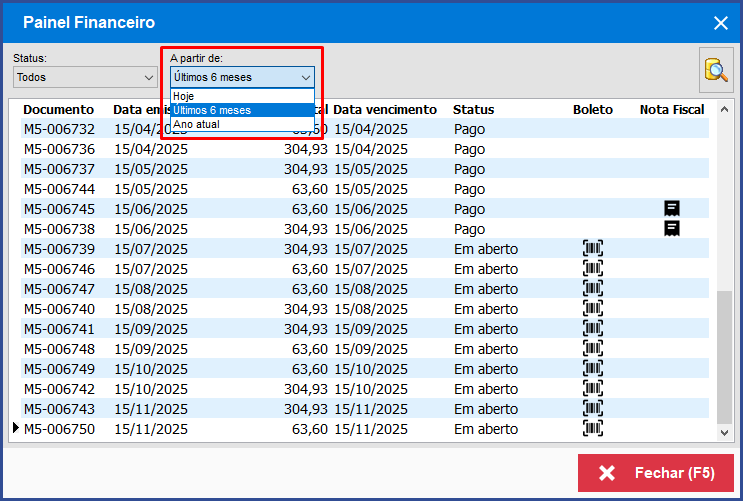743x501 pixels.
Task: Open boleto barcode for M5-006747
Action: point(593,288)
